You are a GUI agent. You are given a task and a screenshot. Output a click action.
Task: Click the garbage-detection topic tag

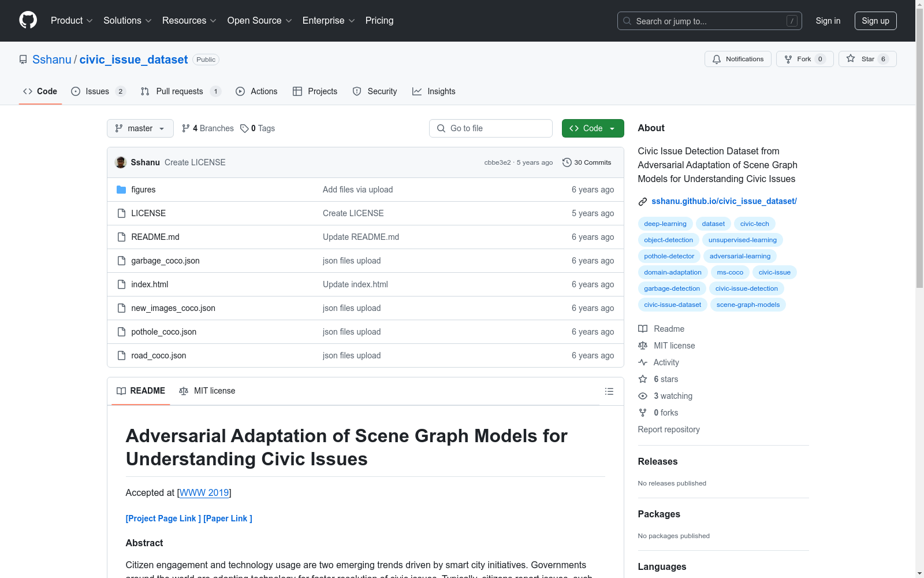click(672, 288)
